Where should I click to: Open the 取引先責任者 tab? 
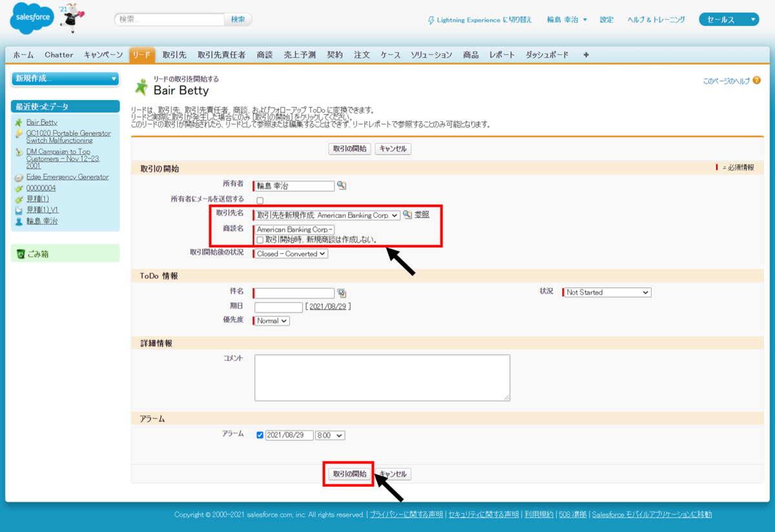pyautogui.click(x=222, y=55)
